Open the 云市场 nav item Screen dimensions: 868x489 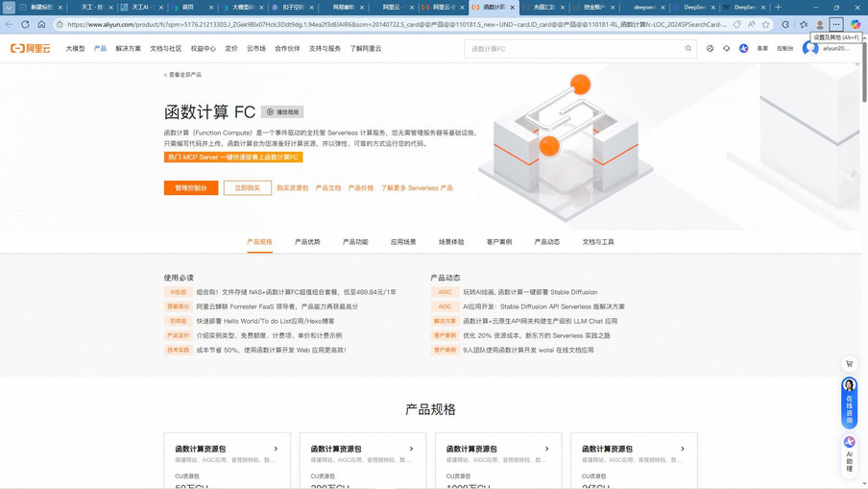pos(256,49)
